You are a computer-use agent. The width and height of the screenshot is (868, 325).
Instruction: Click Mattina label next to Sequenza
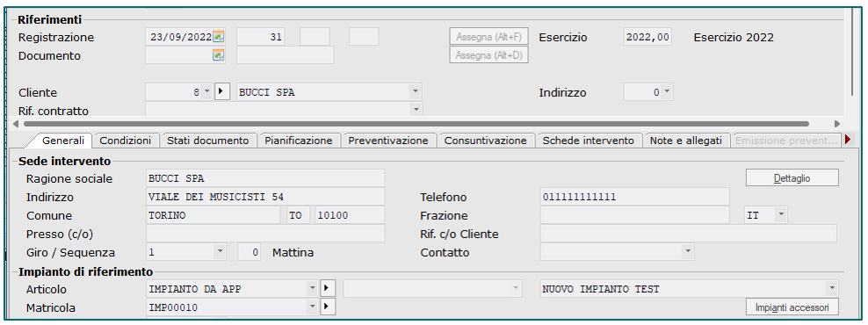[293, 252]
